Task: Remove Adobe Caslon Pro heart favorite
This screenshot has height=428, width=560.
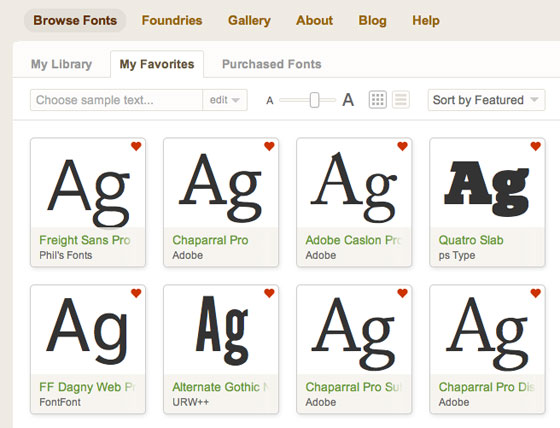Action: pos(402,146)
